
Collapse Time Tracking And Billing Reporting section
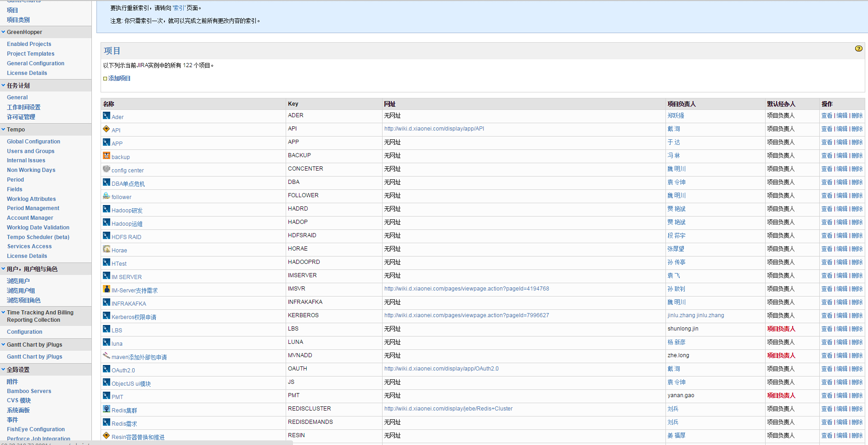point(3,313)
